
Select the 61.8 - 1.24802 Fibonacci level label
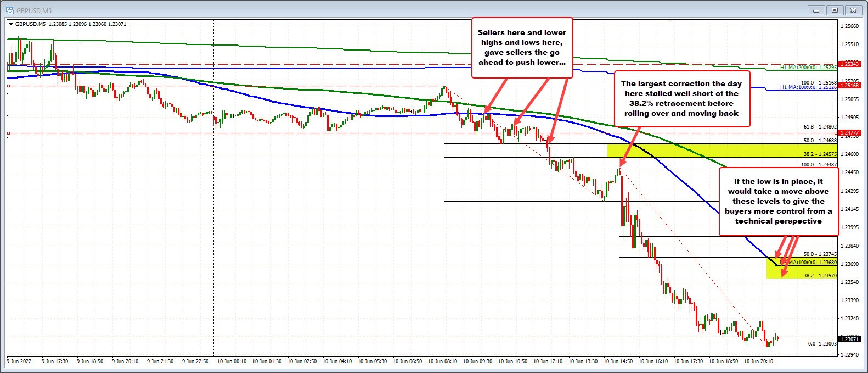(x=821, y=127)
